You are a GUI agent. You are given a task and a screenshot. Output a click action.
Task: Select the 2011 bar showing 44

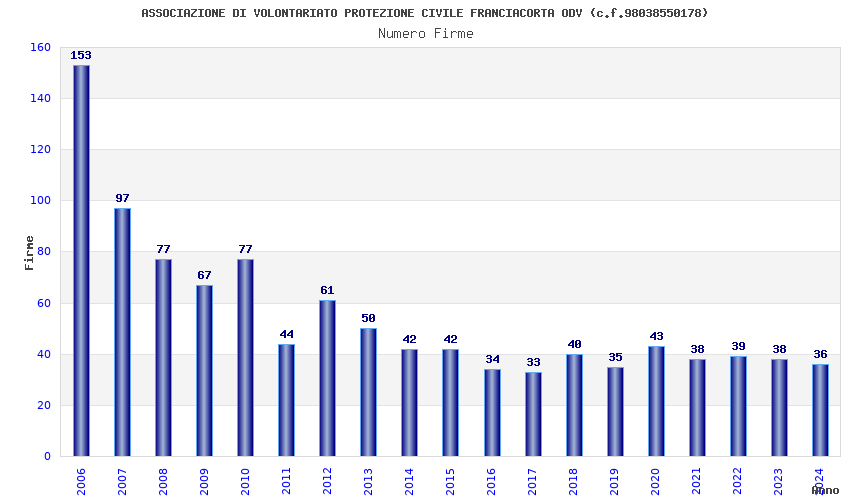click(x=287, y=400)
